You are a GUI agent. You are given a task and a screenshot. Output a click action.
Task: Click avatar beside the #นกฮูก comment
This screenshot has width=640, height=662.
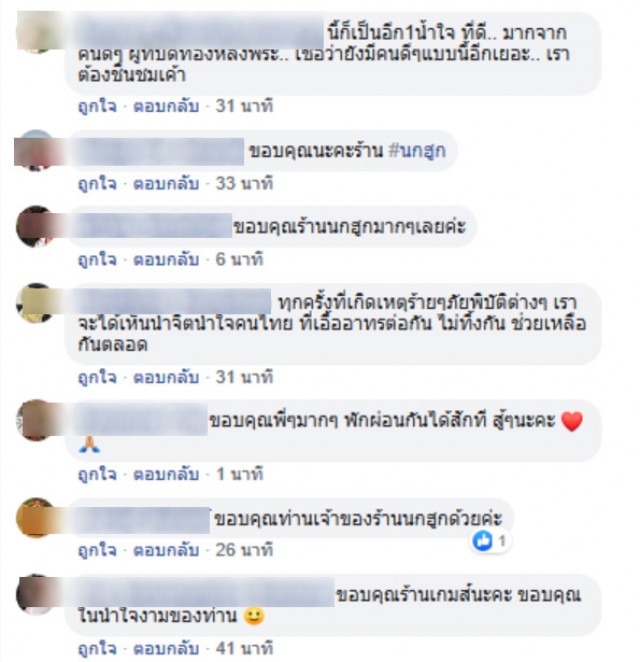pyautogui.click(x=36, y=150)
